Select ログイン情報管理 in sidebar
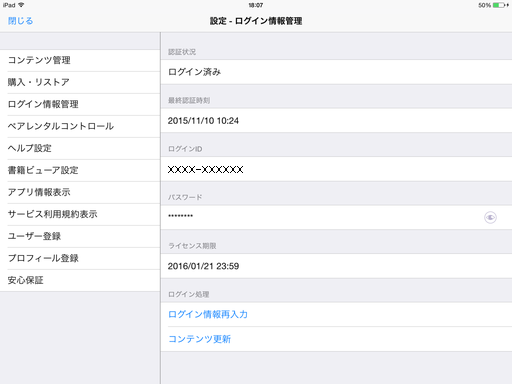 [80, 104]
